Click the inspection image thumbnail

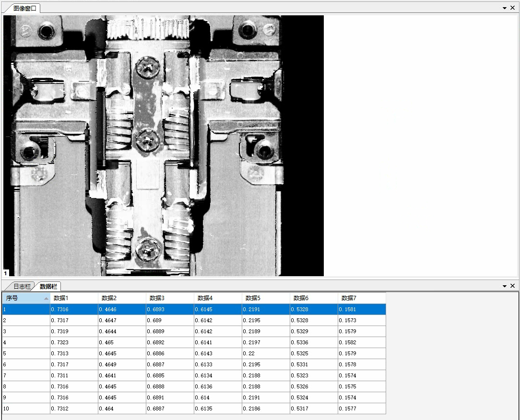pos(164,146)
